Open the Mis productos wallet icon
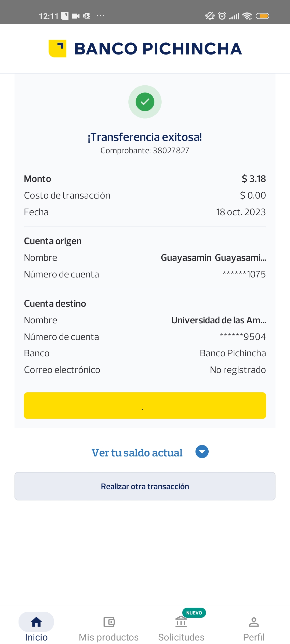290x644 pixels. (109, 622)
